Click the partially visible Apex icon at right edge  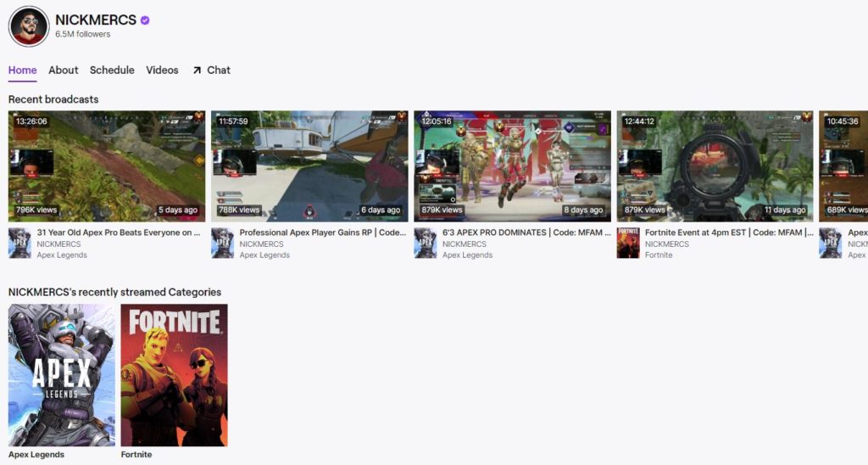[831, 244]
